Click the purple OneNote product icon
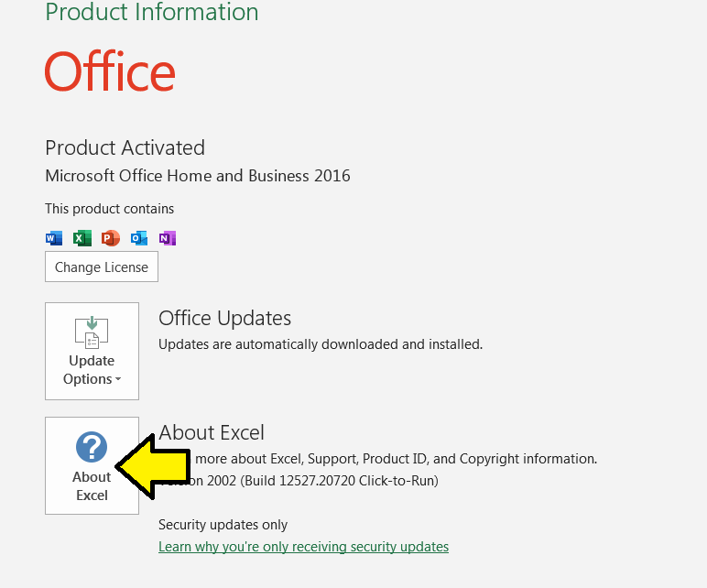707x588 pixels. click(x=167, y=238)
